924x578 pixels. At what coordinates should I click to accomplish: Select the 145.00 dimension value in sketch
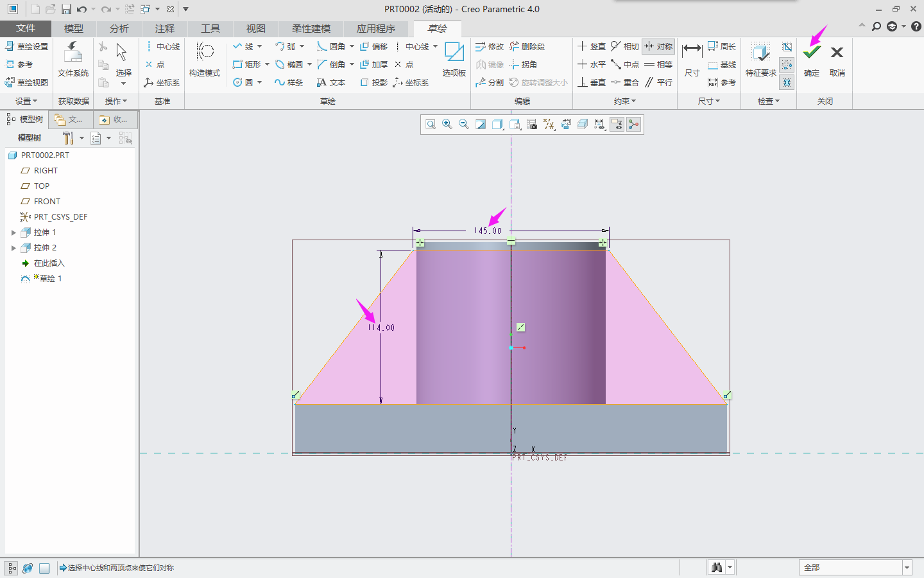(488, 231)
